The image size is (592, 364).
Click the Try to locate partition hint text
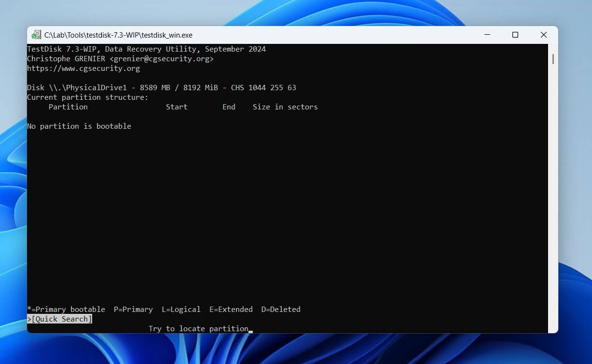(x=198, y=329)
